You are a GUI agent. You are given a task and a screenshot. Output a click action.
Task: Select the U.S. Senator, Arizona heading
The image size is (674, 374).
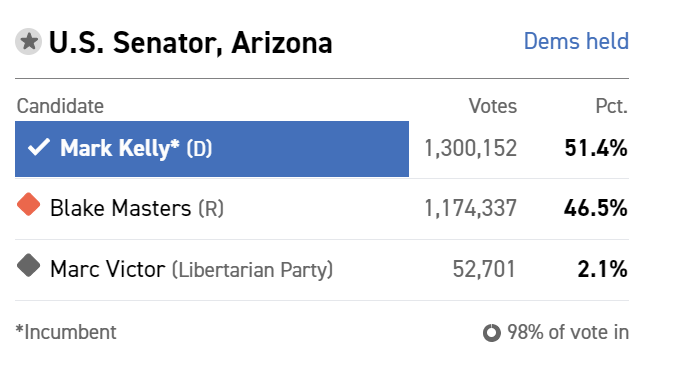(x=190, y=43)
